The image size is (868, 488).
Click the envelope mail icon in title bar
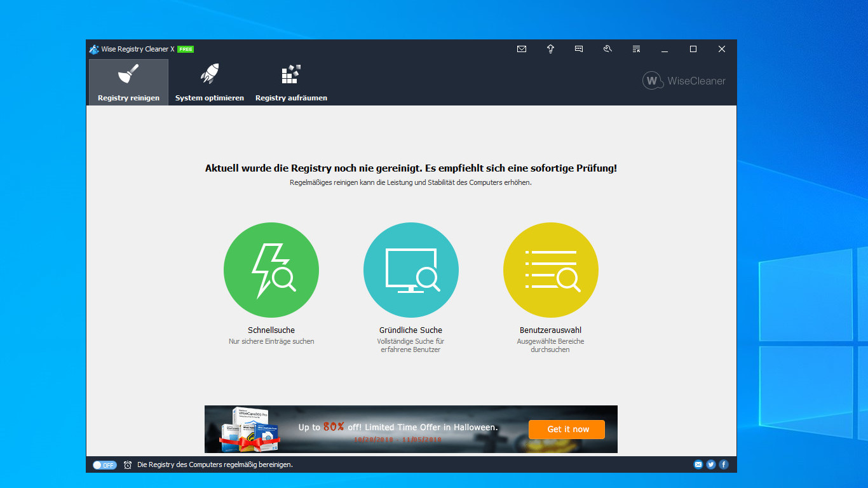[522, 49]
